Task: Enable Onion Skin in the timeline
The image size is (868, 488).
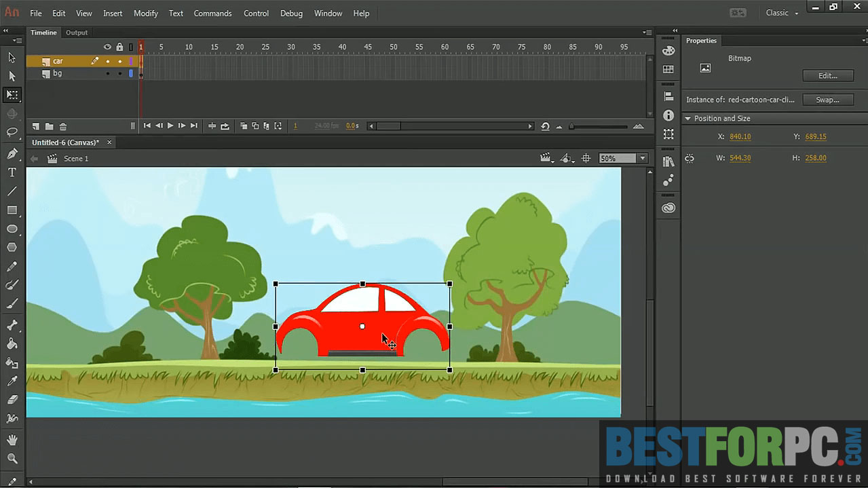Action: [x=244, y=126]
